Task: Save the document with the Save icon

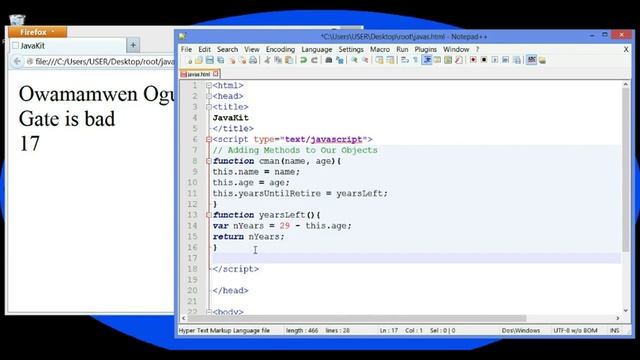Action: [x=209, y=60]
